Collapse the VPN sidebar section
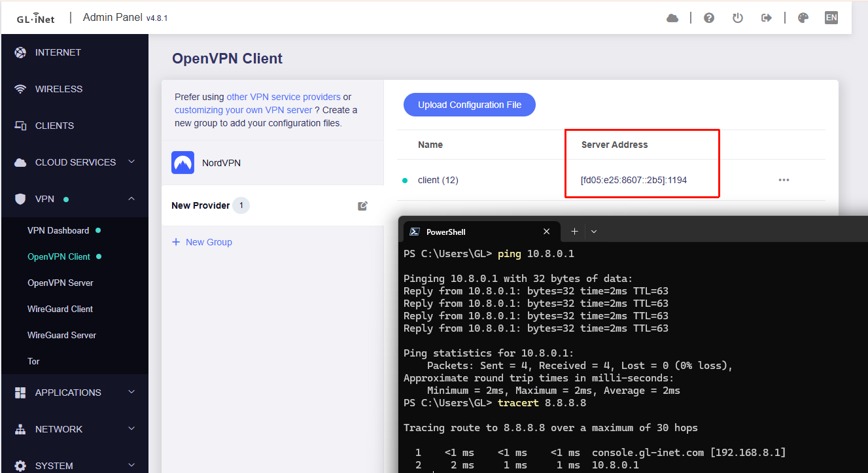This screenshot has width=868, height=473. tap(131, 199)
